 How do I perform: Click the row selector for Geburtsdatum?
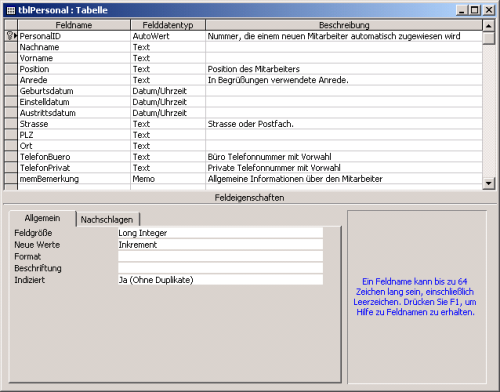tap(11, 91)
